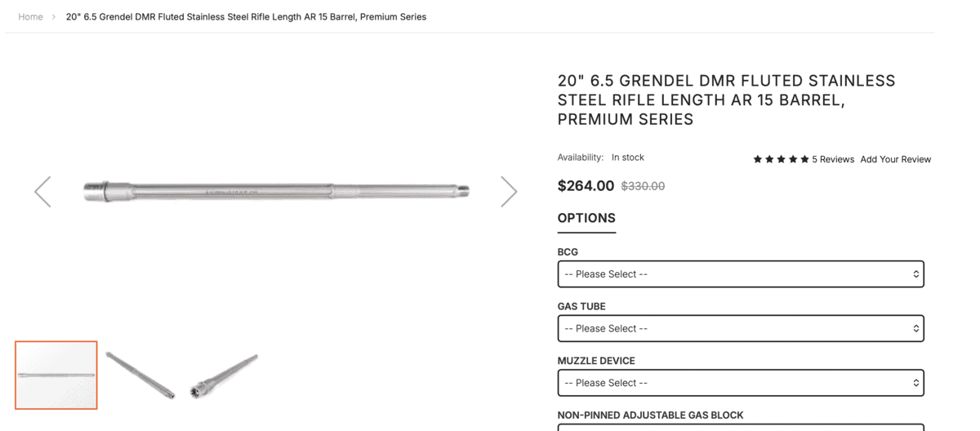The image size is (980, 431).
Task: Open the 5 Reviews link
Action: coord(833,159)
